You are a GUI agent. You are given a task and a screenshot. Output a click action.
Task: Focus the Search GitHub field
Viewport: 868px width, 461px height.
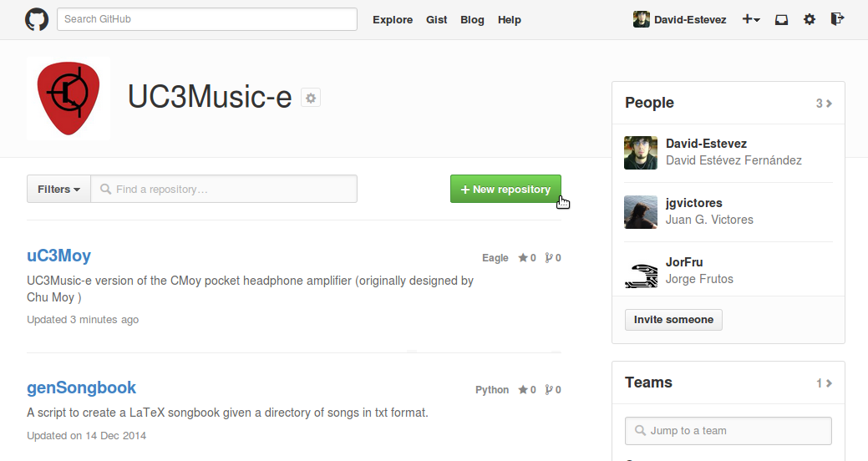coord(207,19)
